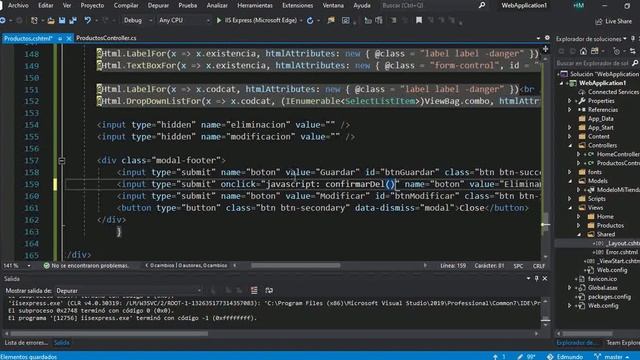
Task: Click the Live Share button label
Action: [618, 21]
